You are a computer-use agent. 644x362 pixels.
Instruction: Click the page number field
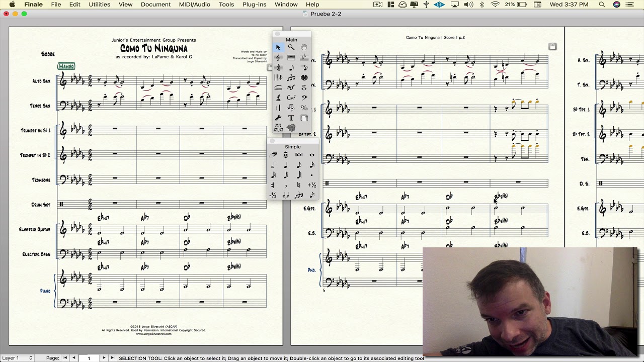pyautogui.click(x=89, y=358)
